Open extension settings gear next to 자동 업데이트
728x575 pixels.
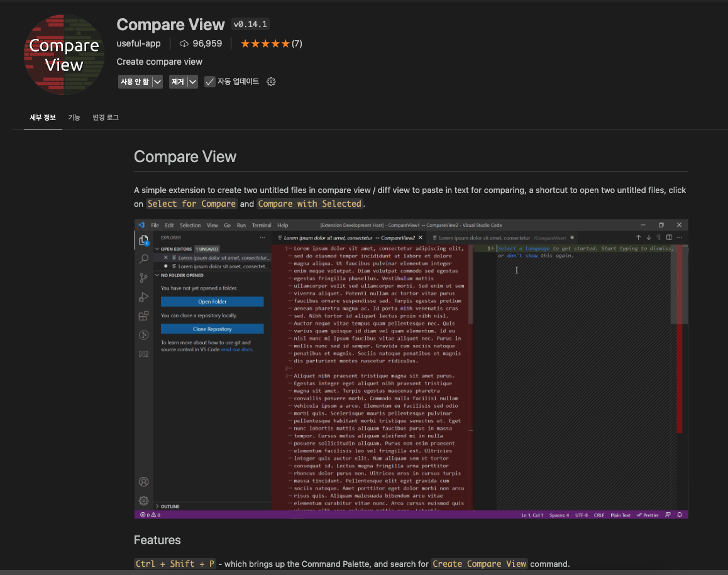(271, 82)
